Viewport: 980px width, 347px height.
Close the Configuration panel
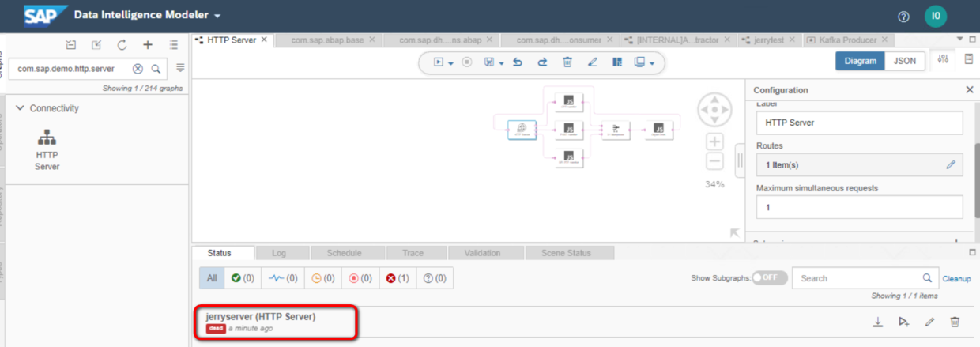click(970, 90)
